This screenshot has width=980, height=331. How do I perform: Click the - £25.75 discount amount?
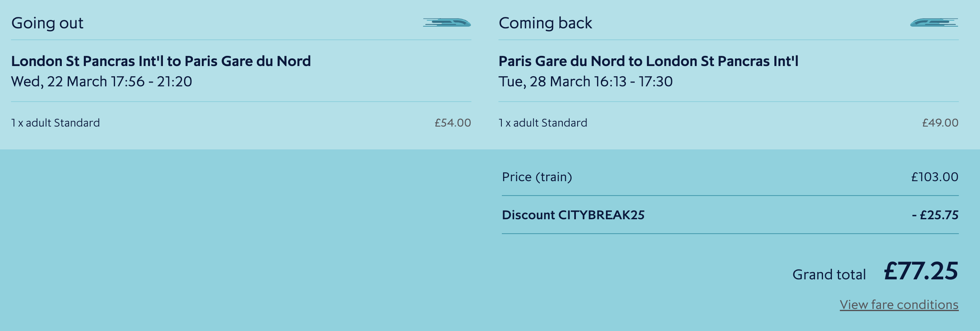pos(935,215)
